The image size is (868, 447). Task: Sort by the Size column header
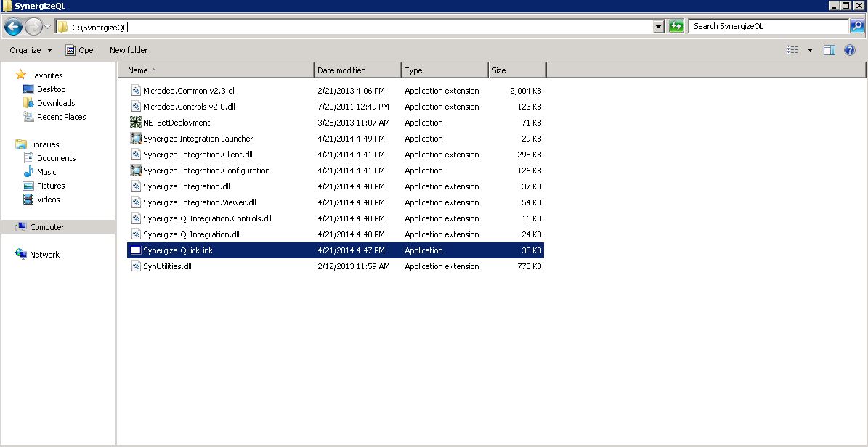pyautogui.click(x=518, y=70)
